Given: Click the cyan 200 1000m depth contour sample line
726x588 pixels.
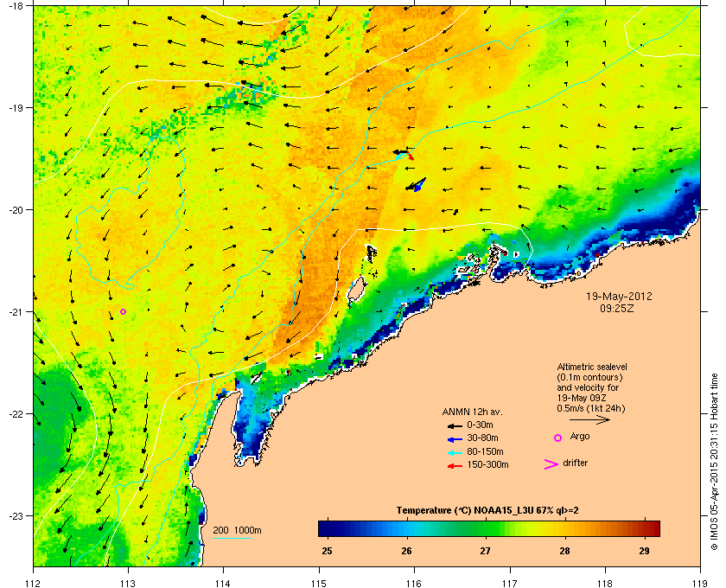Looking at the screenshot, I should 232,539.
